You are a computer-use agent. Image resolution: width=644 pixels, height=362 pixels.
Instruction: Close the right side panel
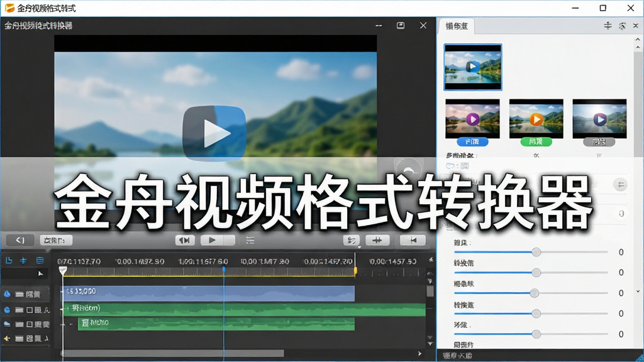coord(635,25)
